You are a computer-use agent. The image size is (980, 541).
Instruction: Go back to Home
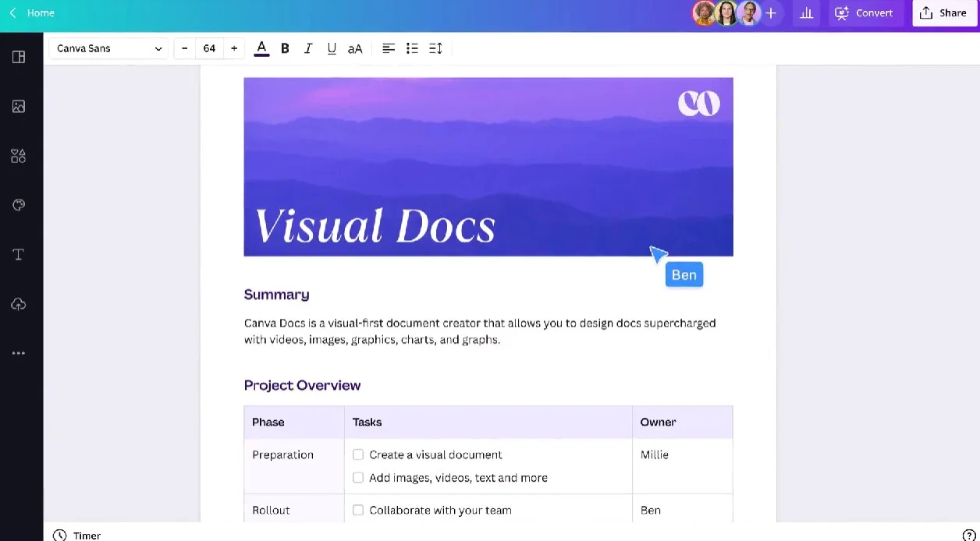31,12
